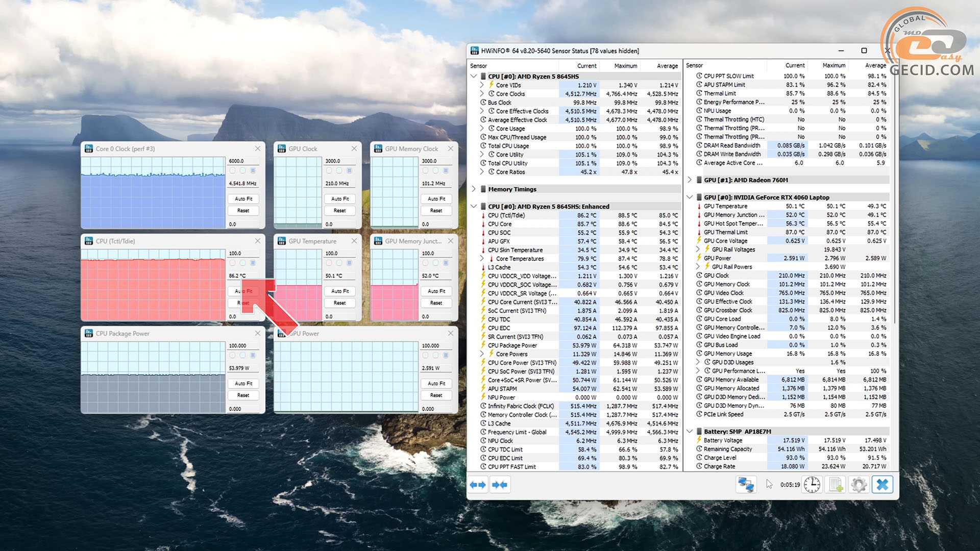Expand the GPU Rail Voltages row
The image size is (980, 551).
[x=698, y=249]
